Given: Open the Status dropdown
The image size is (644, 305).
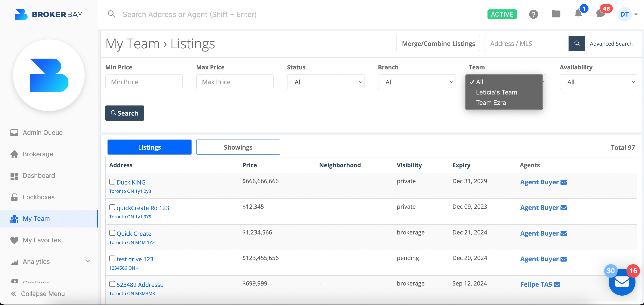Looking at the screenshot, I should pos(326,82).
